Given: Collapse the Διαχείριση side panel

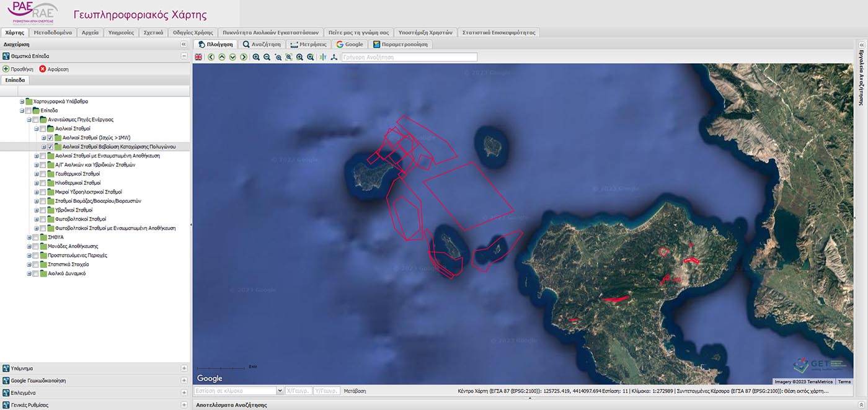Looking at the screenshot, I should pos(184,45).
